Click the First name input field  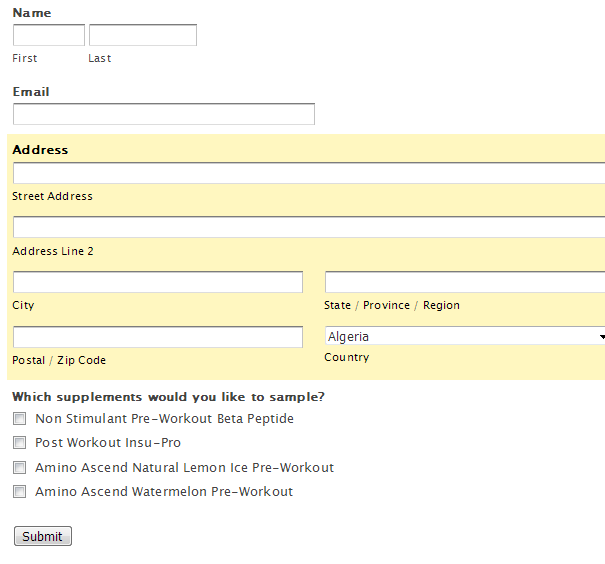click(49, 35)
